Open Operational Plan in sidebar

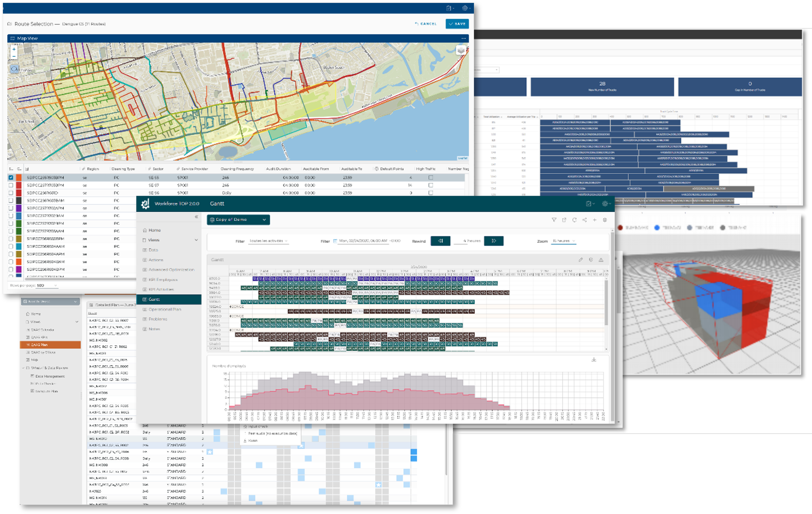[165, 309]
